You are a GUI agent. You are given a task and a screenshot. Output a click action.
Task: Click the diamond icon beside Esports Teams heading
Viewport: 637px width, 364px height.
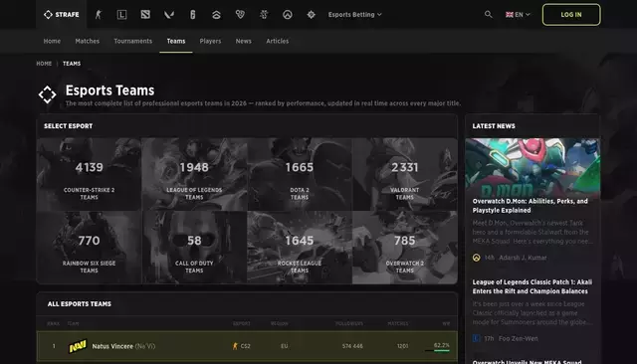point(48,94)
